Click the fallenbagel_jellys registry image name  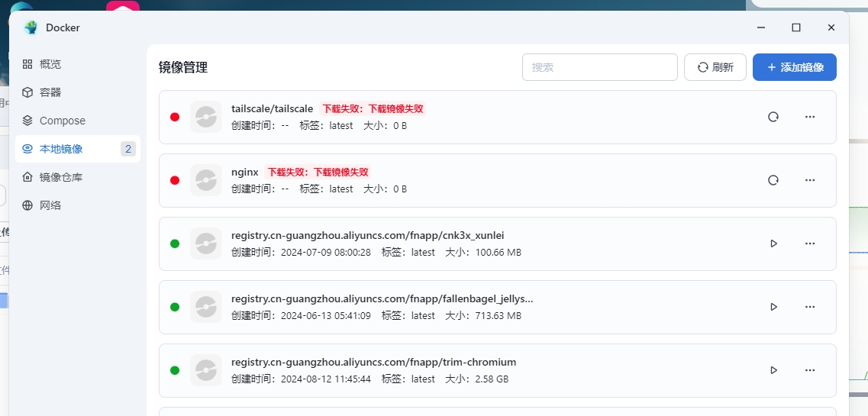click(x=382, y=298)
